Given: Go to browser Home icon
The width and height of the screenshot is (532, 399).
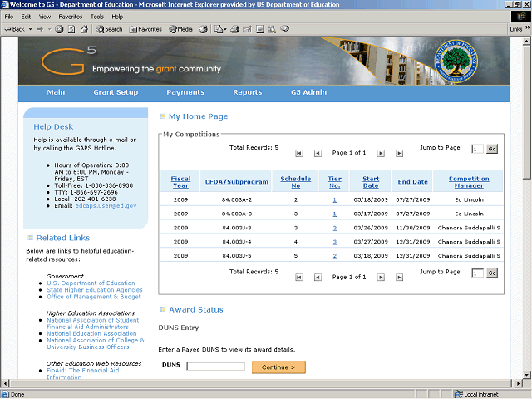Looking at the screenshot, I should click(x=84, y=29).
